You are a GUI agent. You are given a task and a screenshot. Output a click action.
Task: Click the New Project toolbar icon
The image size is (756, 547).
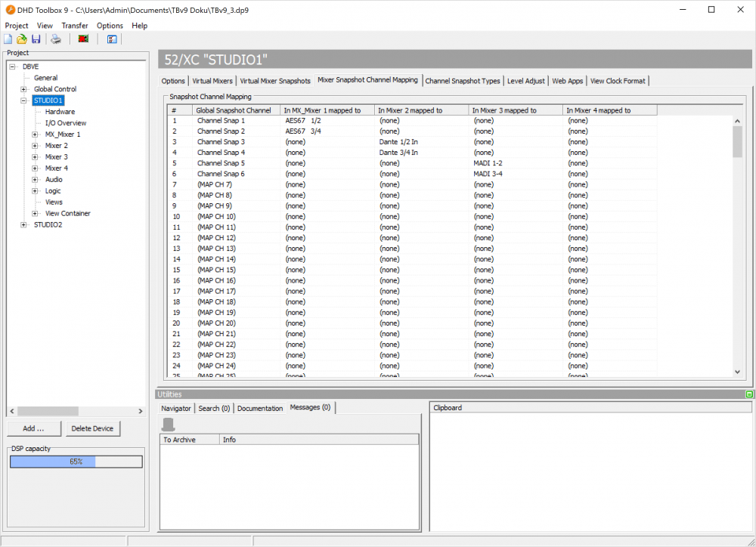pyautogui.click(x=8, y=39)
